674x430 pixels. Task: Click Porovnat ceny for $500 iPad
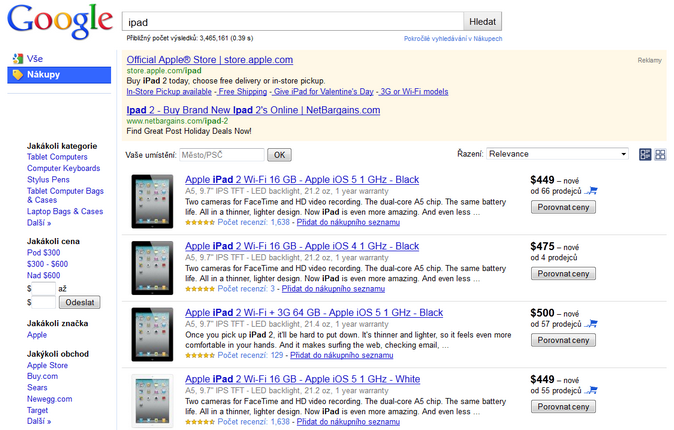(x=563, y=340)
